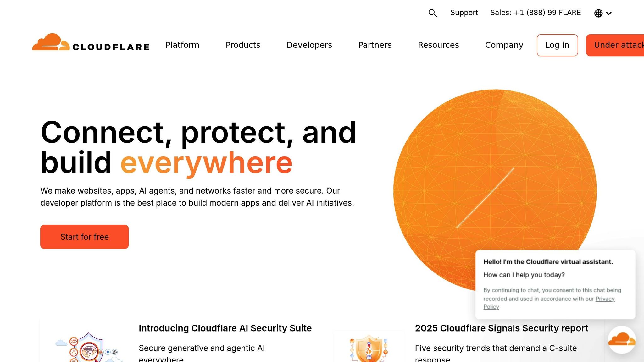644x362 pixels.
Task: Click the globe language icon
Action: 598,13
